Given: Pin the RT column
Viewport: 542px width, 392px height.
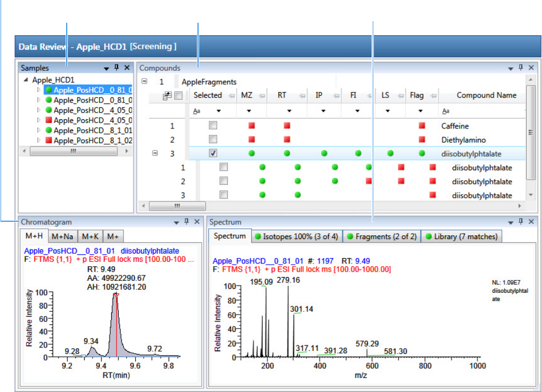Looking at the screenshot, I should (302, 96).
